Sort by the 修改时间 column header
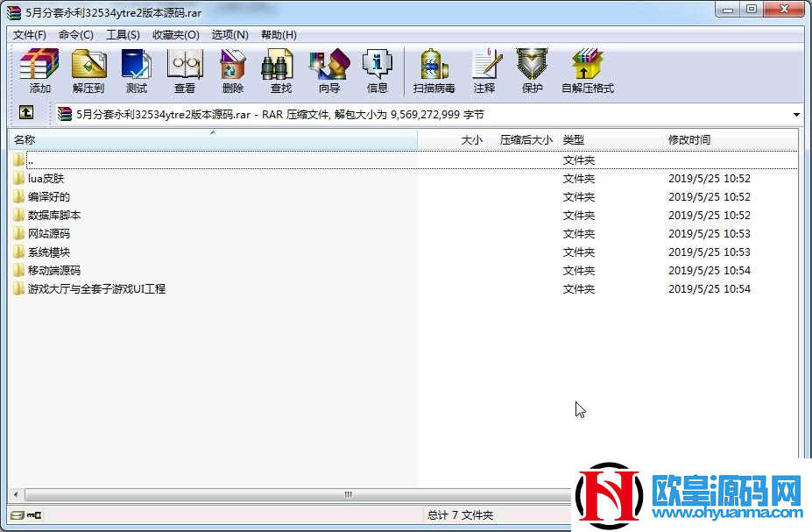This screenshot has width=812, height=532. [731, 140]
